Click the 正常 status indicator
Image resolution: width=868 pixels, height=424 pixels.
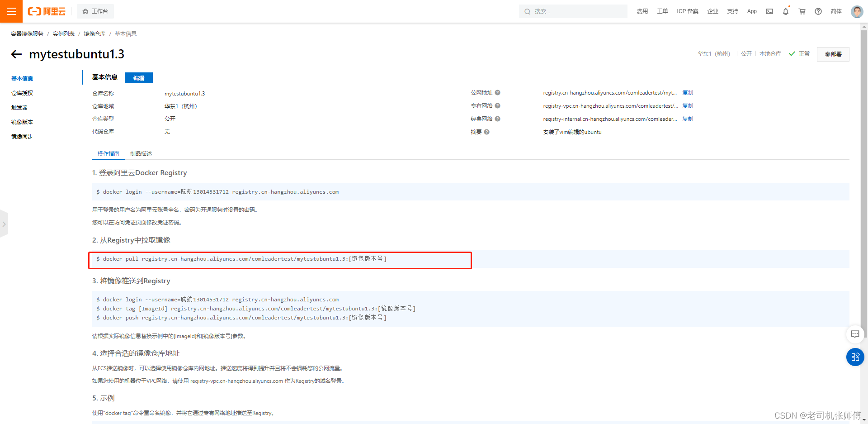[x=799, y=54]
